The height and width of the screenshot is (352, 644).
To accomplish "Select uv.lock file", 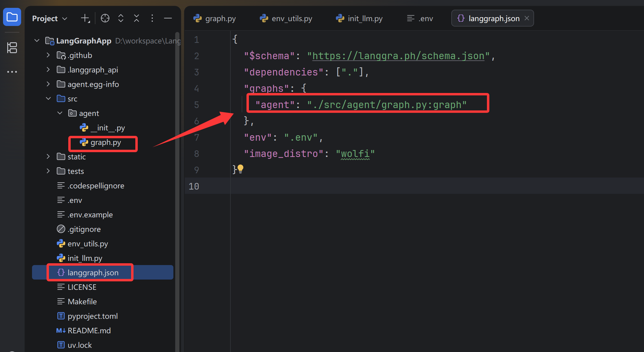I will [103, 345].
